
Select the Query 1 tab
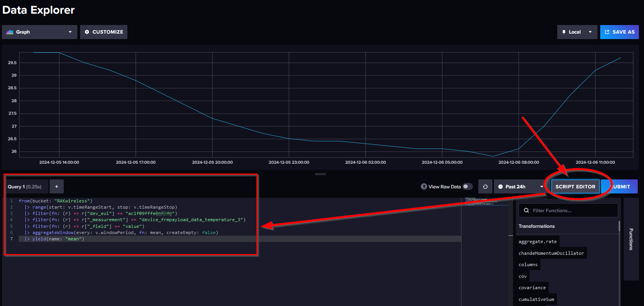point(25,187)
